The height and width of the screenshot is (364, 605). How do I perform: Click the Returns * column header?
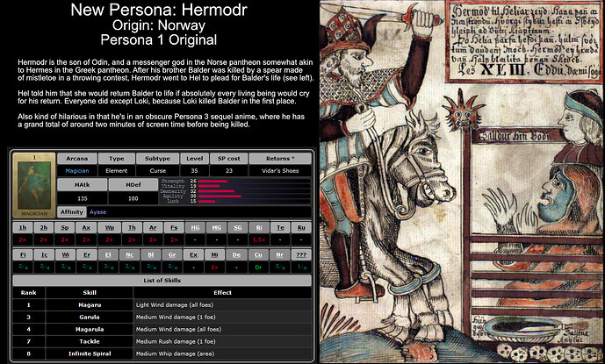pyautogui.click(x=280, y=159)
